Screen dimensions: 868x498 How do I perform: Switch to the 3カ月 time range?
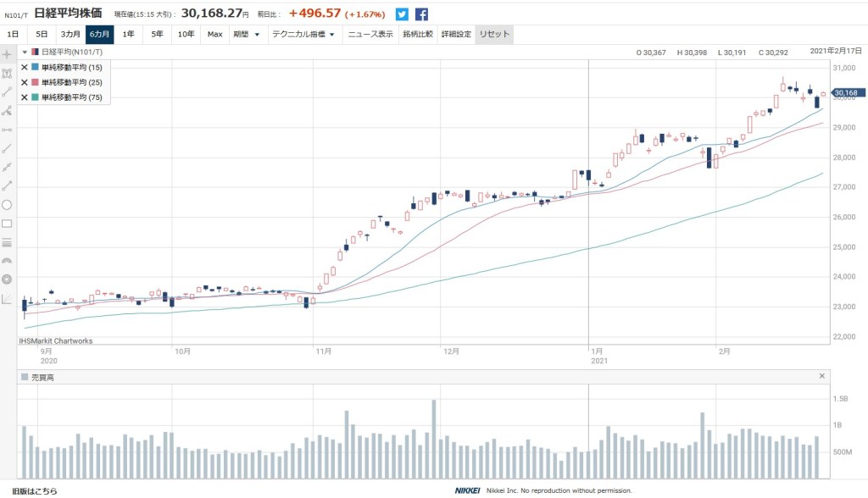(70, 35)
